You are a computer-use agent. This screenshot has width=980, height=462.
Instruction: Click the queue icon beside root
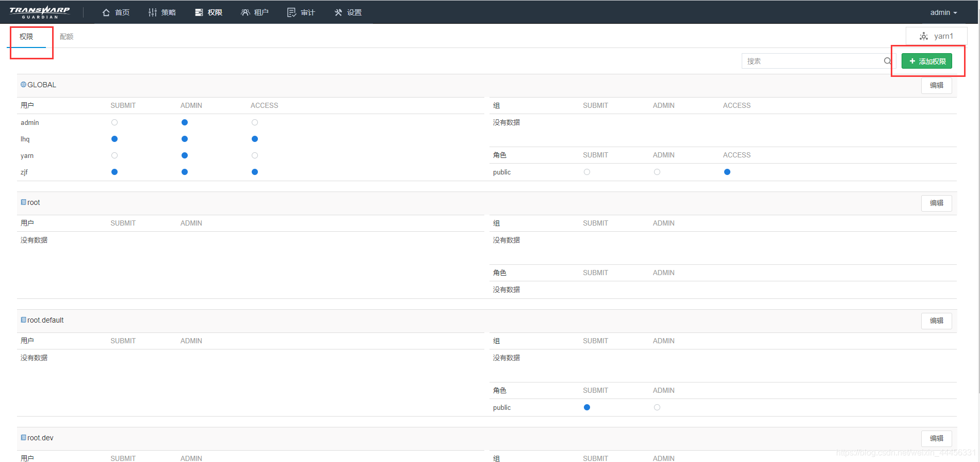coord(23,202)
